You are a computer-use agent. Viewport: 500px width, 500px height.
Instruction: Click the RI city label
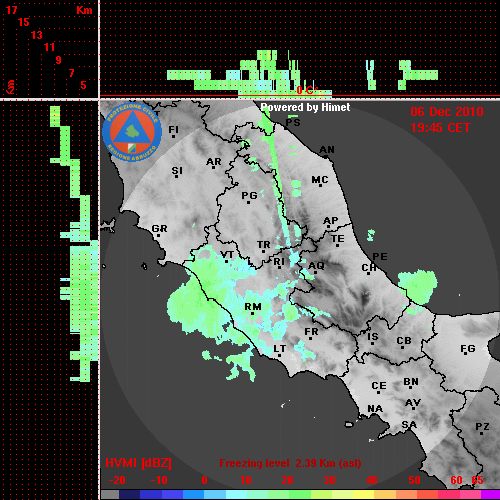tap(279, 262)
